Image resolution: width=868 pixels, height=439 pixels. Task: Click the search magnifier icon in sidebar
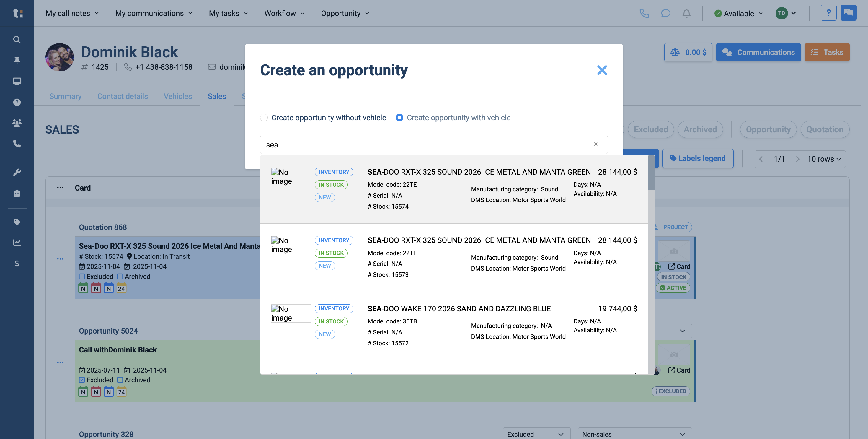click(x=17, y=40)
